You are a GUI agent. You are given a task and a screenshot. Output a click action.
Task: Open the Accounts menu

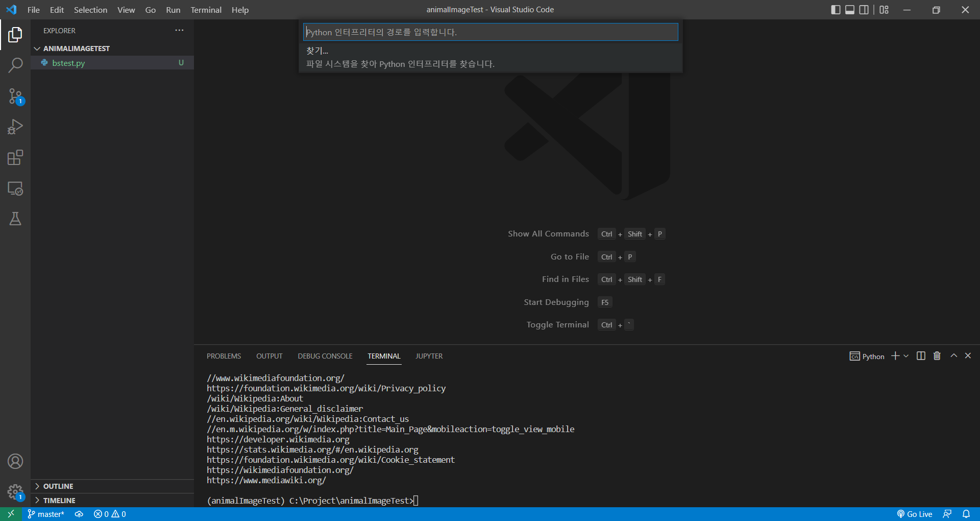point(15,461)
